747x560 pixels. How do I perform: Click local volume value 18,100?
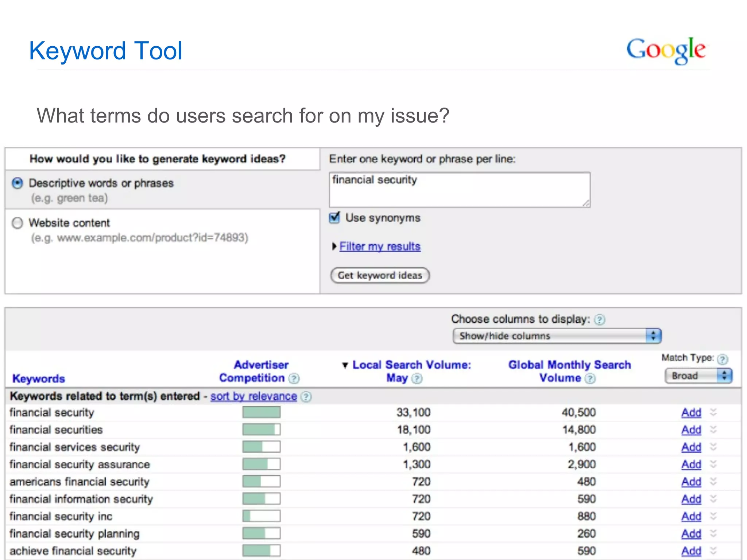coord(414,430)
